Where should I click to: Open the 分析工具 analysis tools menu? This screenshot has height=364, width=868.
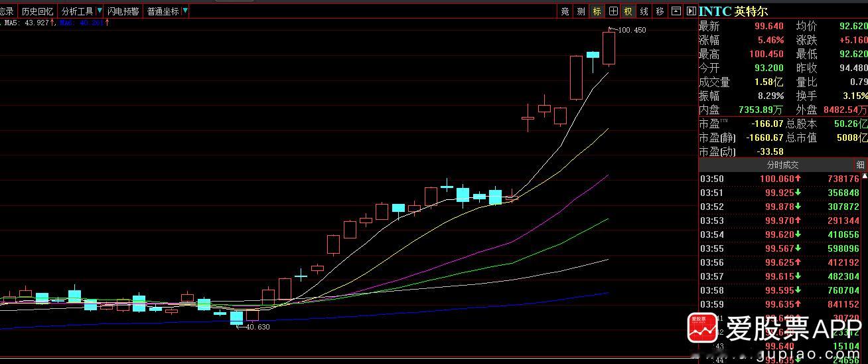[x=77, y=11]
